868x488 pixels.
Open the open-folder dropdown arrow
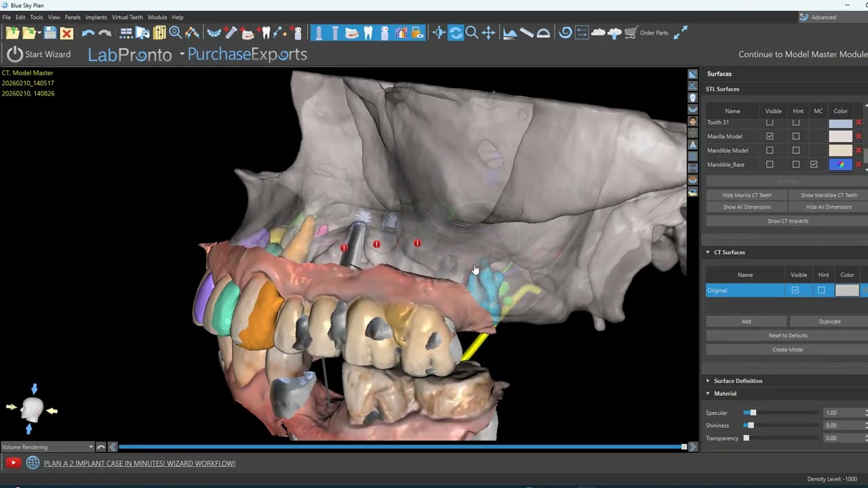(40, 33)
